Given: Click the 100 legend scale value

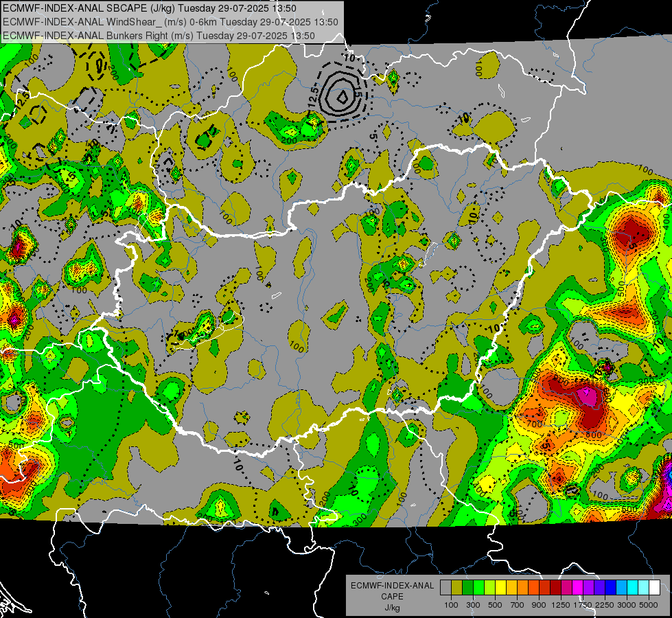Looking at the screenshot, I should pos(451,605).
